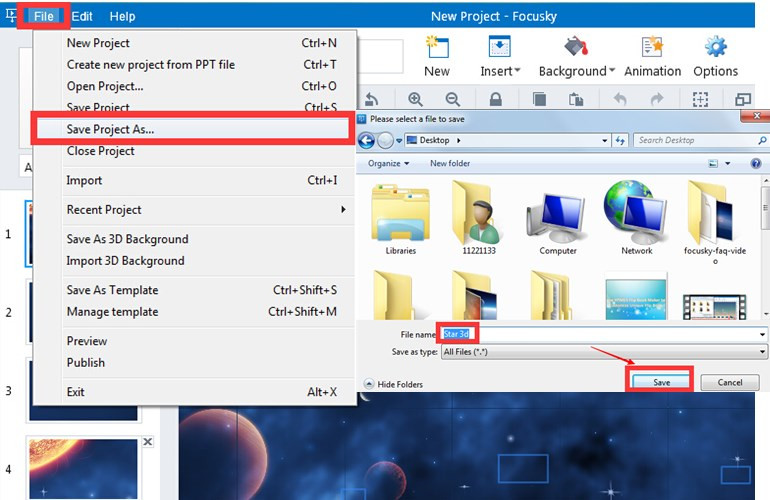Choose Save Project As... from menu

click(192, 129)
